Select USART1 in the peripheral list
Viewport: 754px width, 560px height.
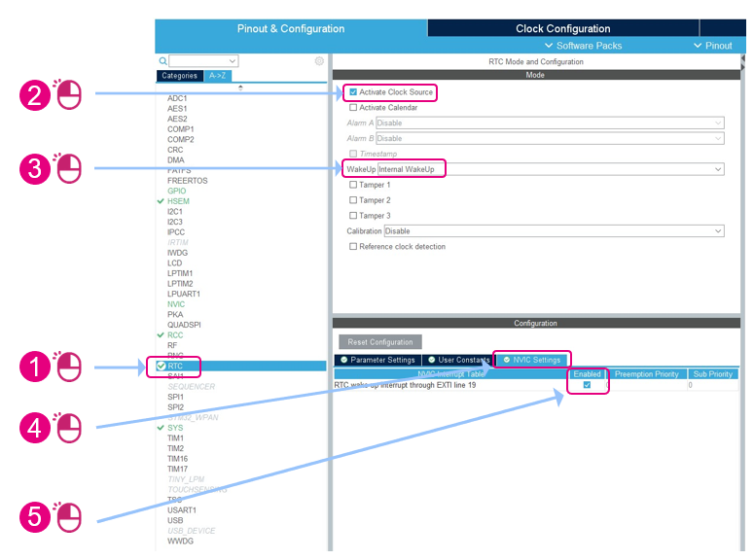(182, 510)
